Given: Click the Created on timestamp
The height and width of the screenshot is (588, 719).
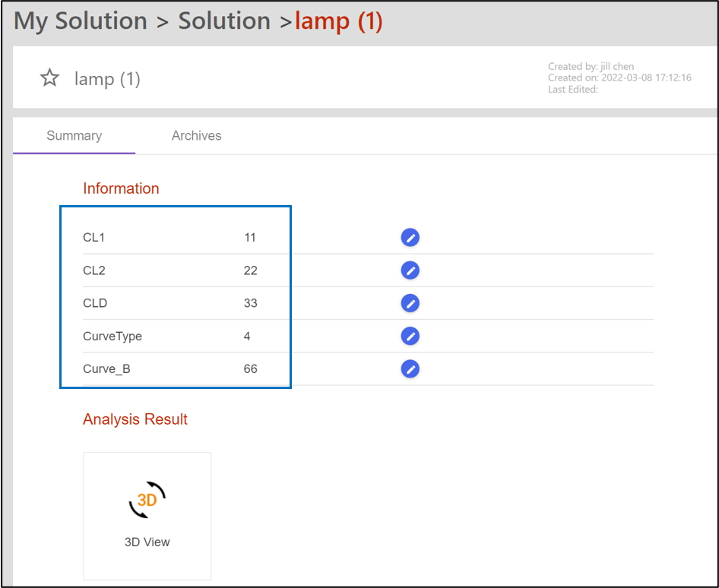Looking at the screenshot, I should [619, 77].
